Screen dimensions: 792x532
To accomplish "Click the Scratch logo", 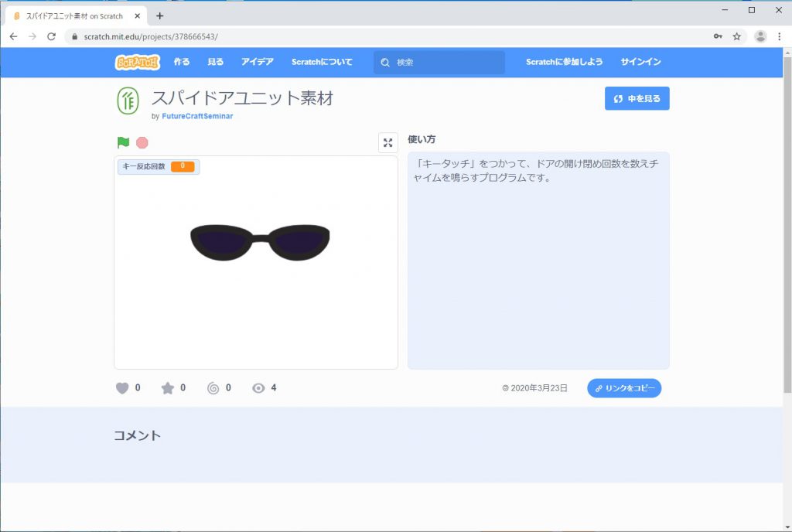I will pos(138,62).
